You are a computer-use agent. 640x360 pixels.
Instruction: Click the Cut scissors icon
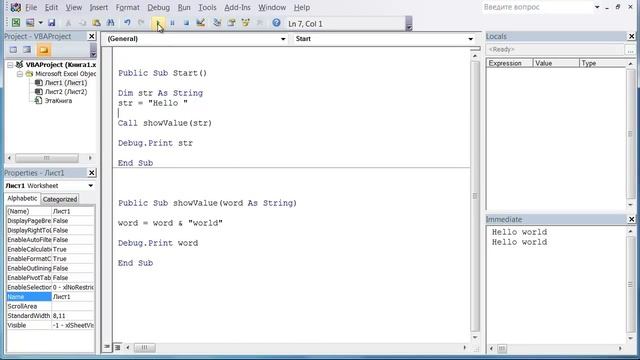tap(68, 23)
